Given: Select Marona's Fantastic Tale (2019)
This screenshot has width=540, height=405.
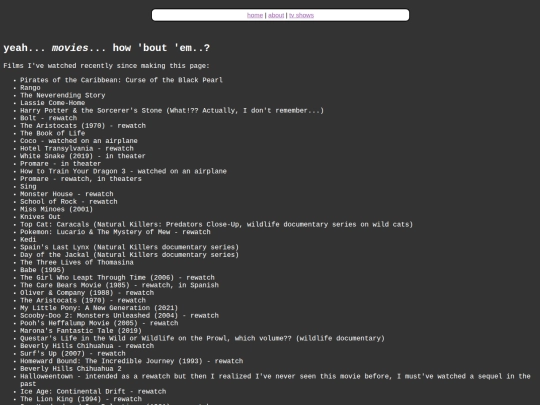Looking at the screenshot, I should pyautogui.click(x=81, y=330).
